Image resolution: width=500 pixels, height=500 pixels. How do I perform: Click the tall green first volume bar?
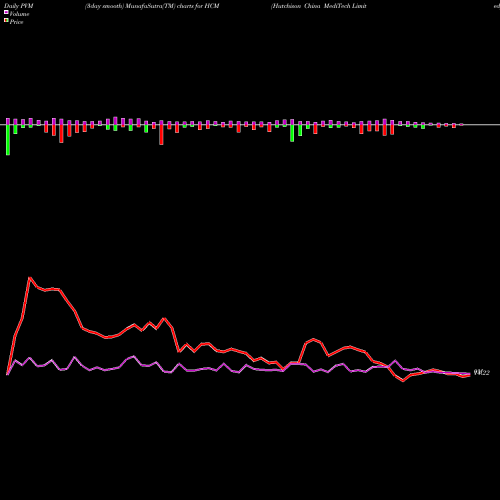(8, 140)
